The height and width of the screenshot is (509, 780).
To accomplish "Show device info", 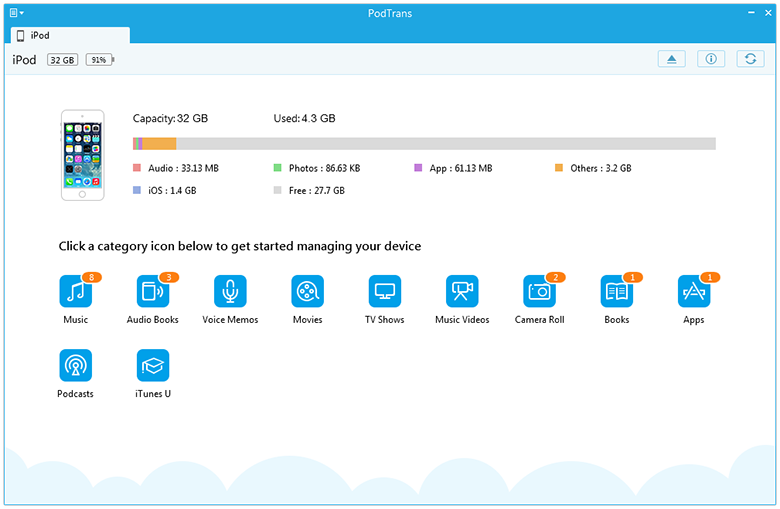I will tap(711, 59).
